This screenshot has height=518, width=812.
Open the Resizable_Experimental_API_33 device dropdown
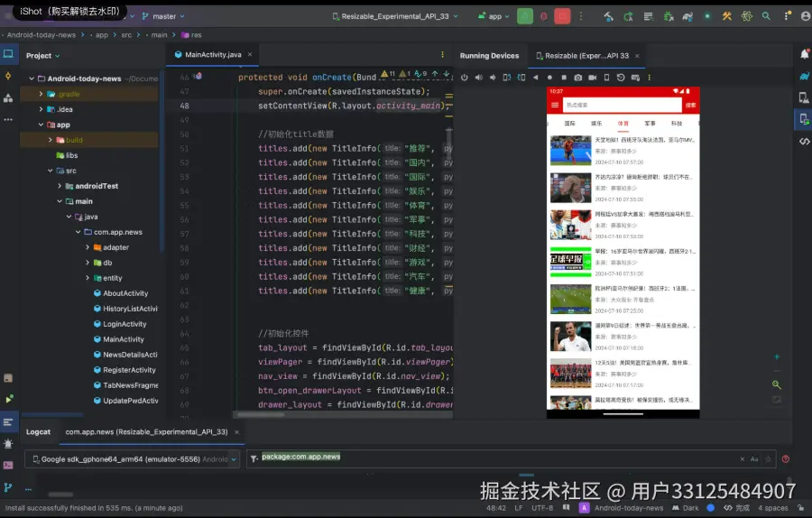(x=395, y=16)
